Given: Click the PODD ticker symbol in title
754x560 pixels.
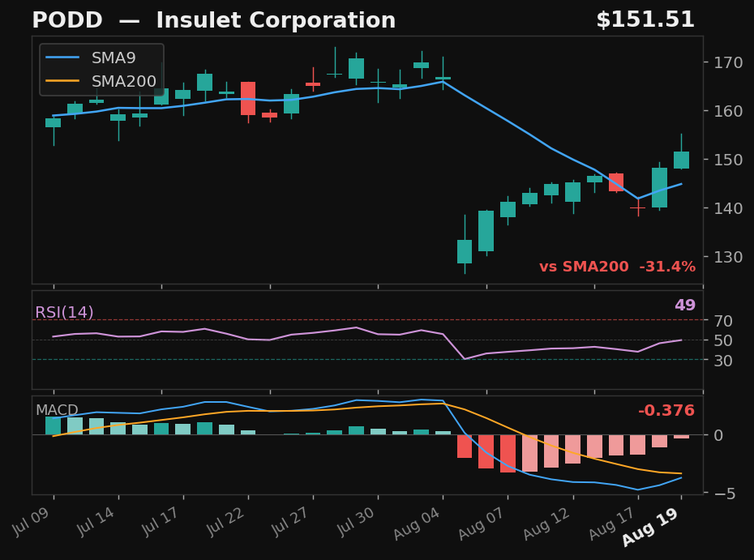Looking at the screenshot, I should 67,20.
